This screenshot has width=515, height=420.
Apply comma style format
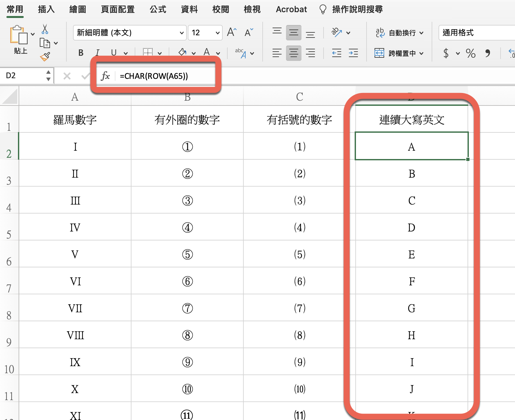(488, 53)
